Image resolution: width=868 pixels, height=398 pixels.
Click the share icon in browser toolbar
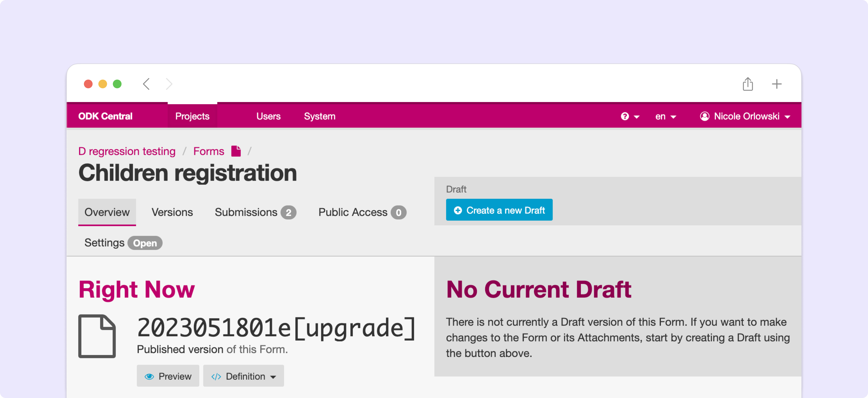[x=747, y=84]
